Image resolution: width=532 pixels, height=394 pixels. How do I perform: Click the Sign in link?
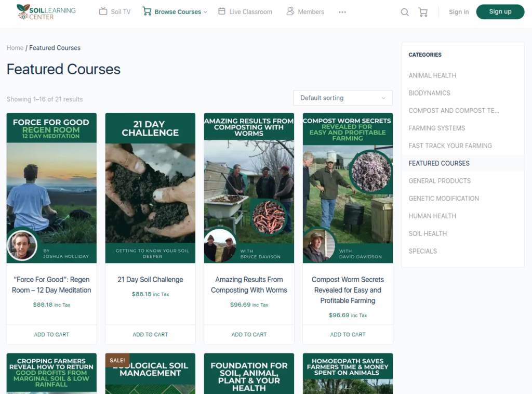click(459, 12)
